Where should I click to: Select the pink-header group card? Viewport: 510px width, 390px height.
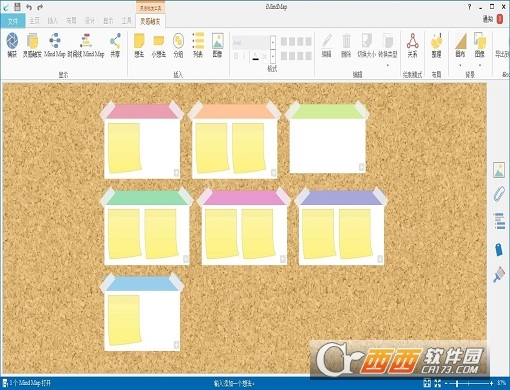(x=142, y=140)
